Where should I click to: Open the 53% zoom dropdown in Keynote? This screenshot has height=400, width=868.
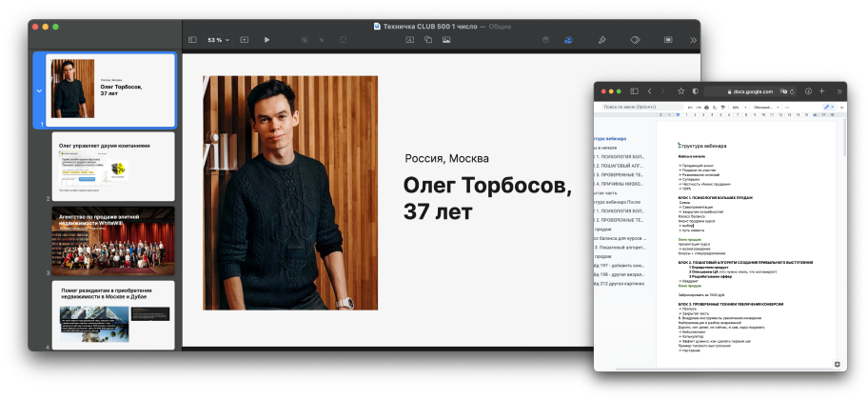pyautogui.click(x=219, y=40)
